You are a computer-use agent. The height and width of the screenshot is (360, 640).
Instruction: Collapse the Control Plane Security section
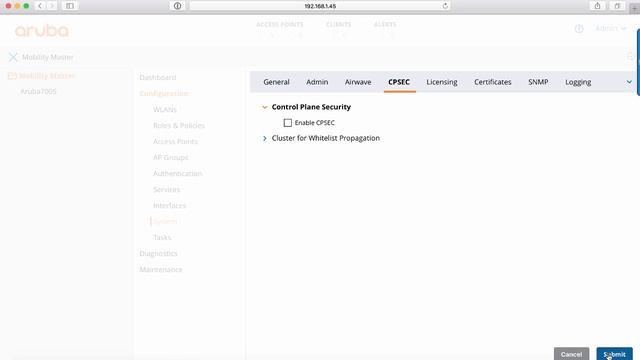pos(264,107)
